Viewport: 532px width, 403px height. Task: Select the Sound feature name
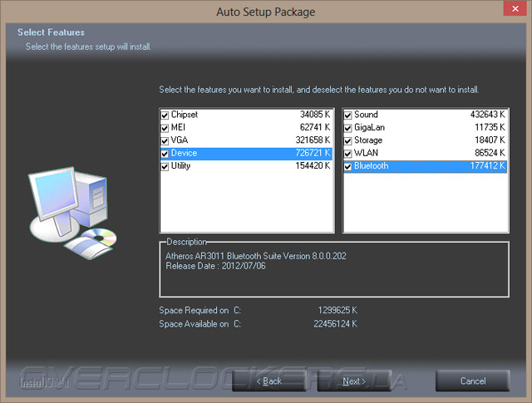coord(366,115)
